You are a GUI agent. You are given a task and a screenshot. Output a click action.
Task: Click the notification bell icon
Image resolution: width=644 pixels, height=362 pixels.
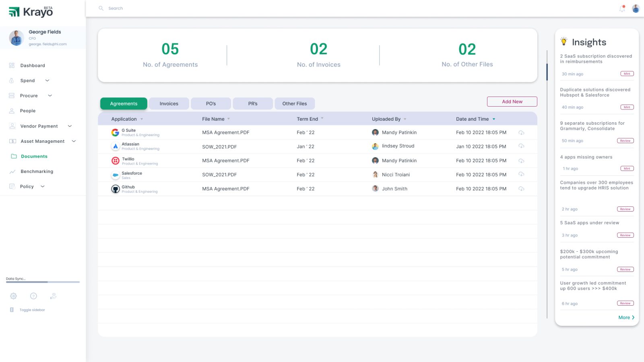622,8
